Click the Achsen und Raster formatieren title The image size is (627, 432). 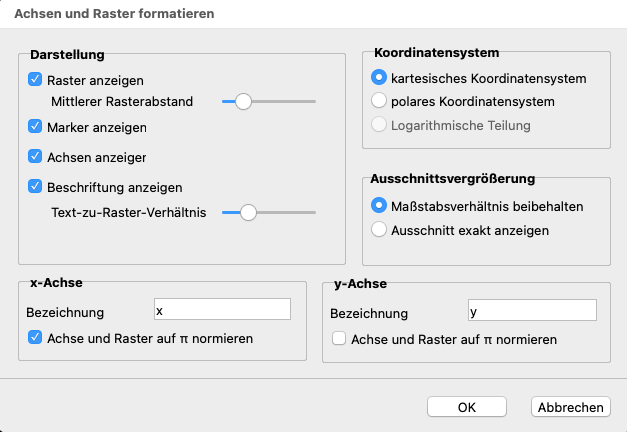point(114,14)
